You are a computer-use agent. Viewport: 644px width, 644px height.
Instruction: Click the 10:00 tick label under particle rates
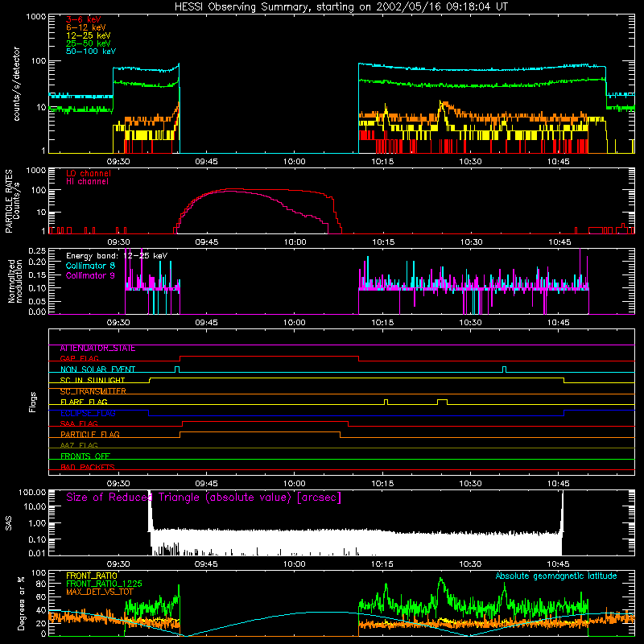click(x=295, y=242)
